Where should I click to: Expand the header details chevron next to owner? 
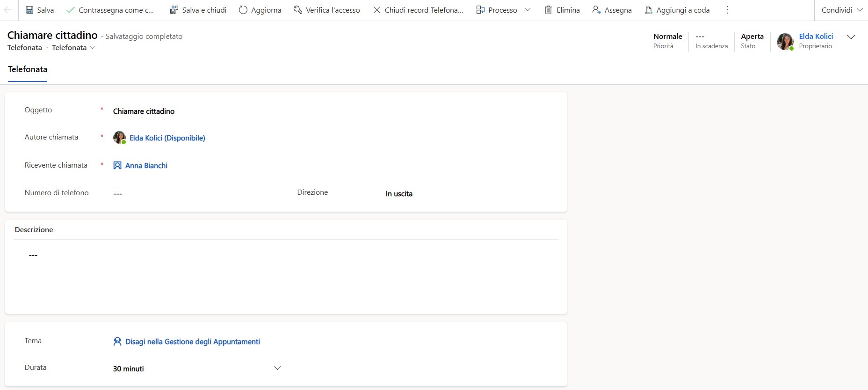click(x=851, y=37)
